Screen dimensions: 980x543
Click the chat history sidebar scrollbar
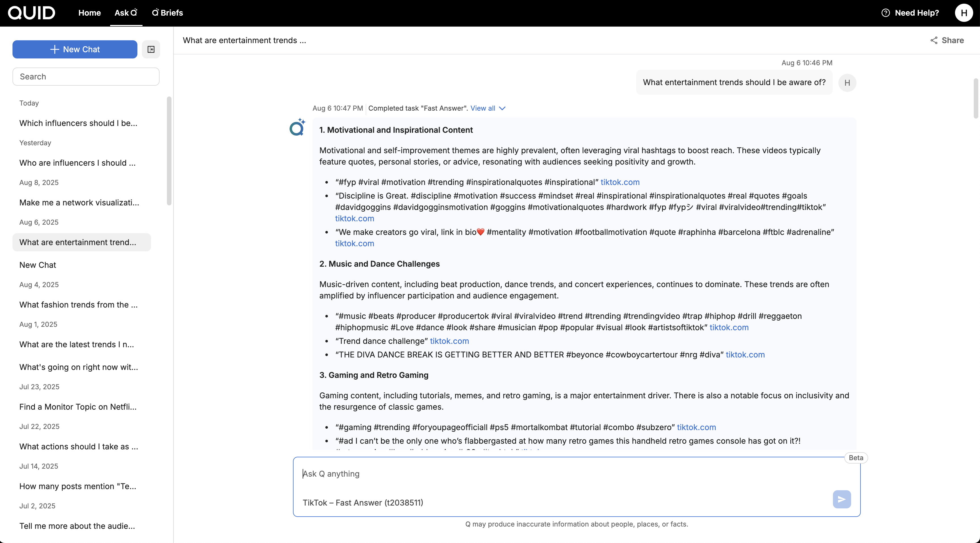(x=169, y=151)
